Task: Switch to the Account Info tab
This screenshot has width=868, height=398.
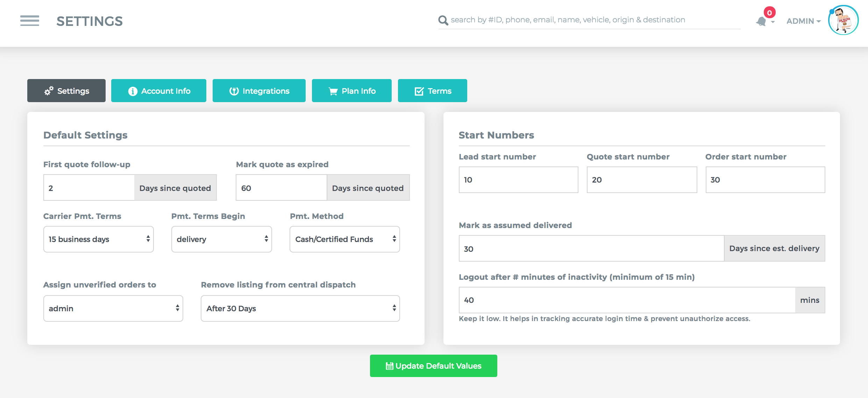Action: coord(159,91)
